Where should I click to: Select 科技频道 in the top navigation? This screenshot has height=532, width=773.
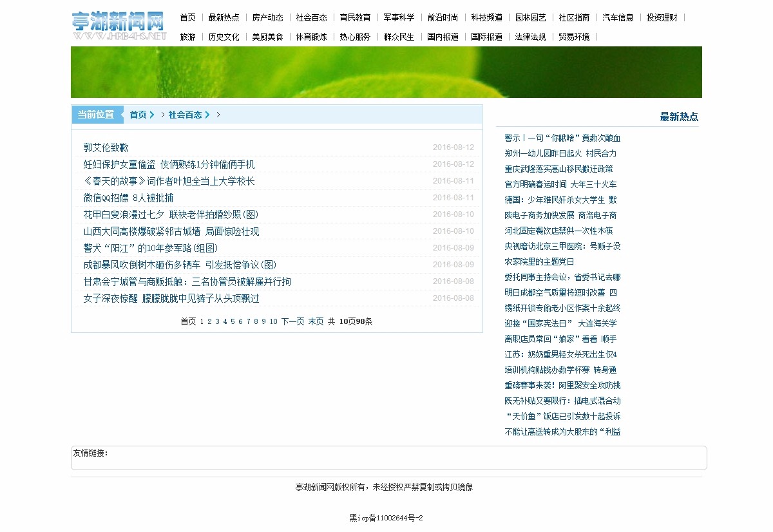pos(486,17)
